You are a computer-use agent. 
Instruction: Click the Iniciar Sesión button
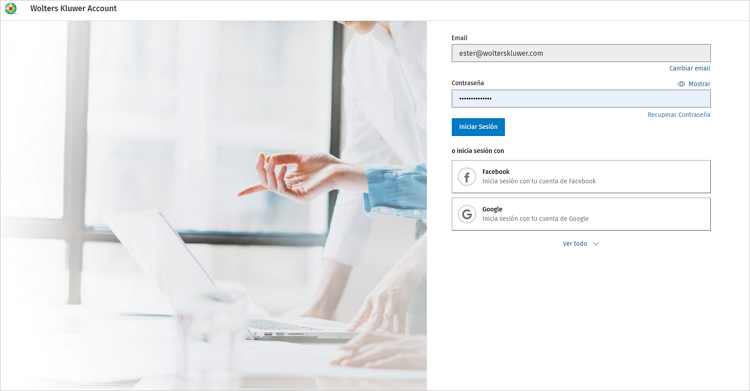pos(478,127)
